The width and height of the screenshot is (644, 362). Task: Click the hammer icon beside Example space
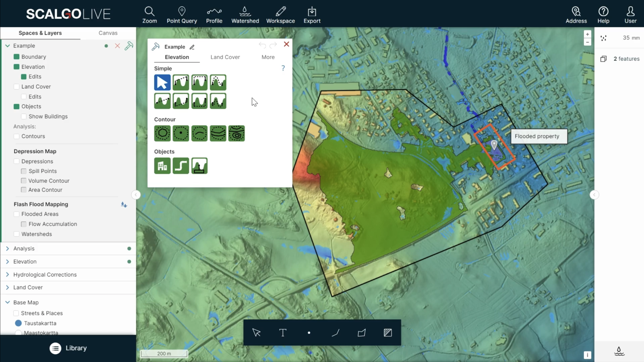[129, 46]
